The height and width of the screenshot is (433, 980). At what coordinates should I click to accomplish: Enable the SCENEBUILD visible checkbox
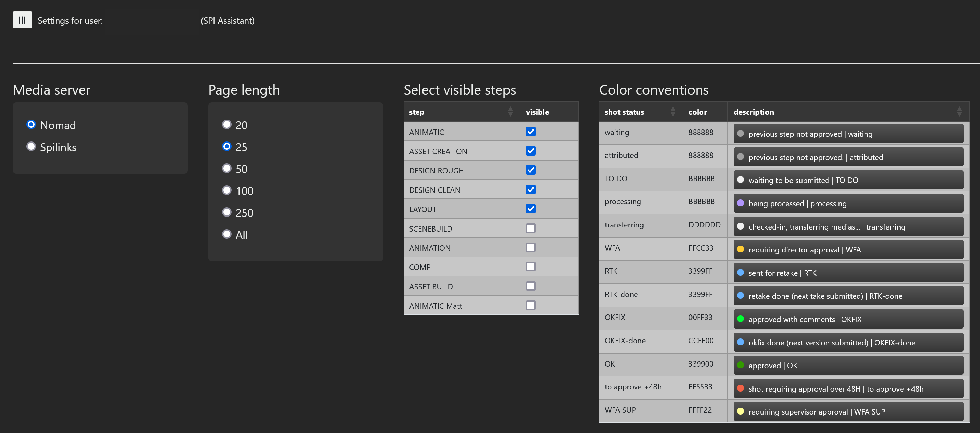tap(530, 228)
